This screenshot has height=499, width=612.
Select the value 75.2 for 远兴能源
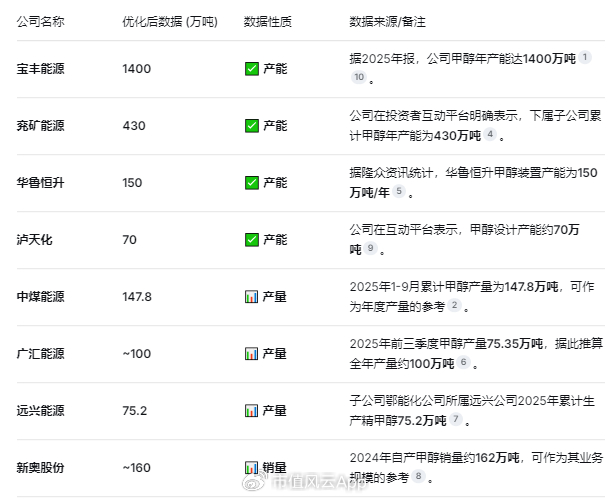[135, 411]
